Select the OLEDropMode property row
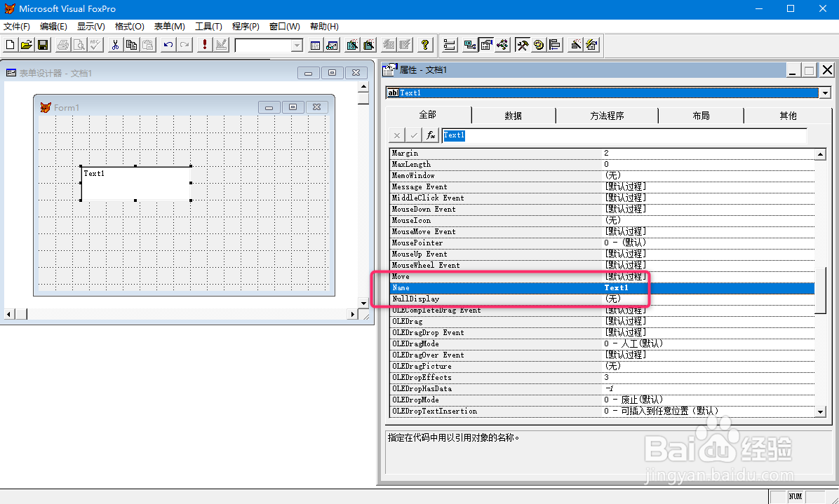Viewport: 839px width, 504px height. point(603,400)
